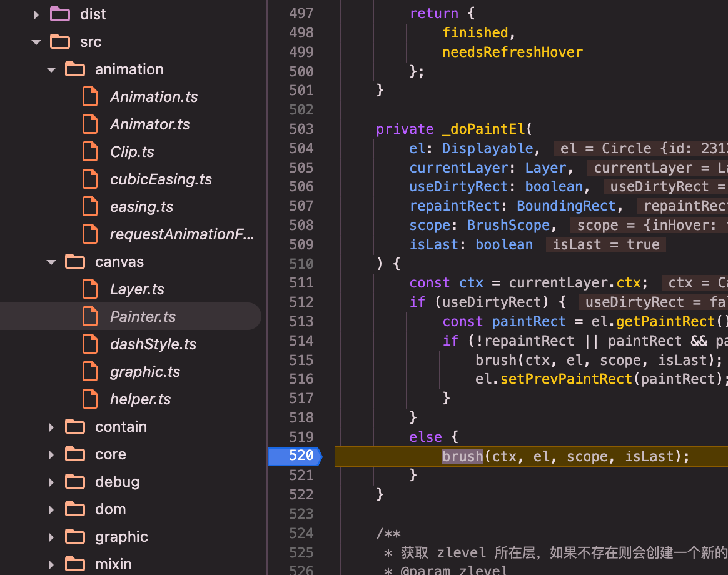Click the Clip.ts file icon
The height and width of the screenshot is (575, 728).
coord(91,152)
